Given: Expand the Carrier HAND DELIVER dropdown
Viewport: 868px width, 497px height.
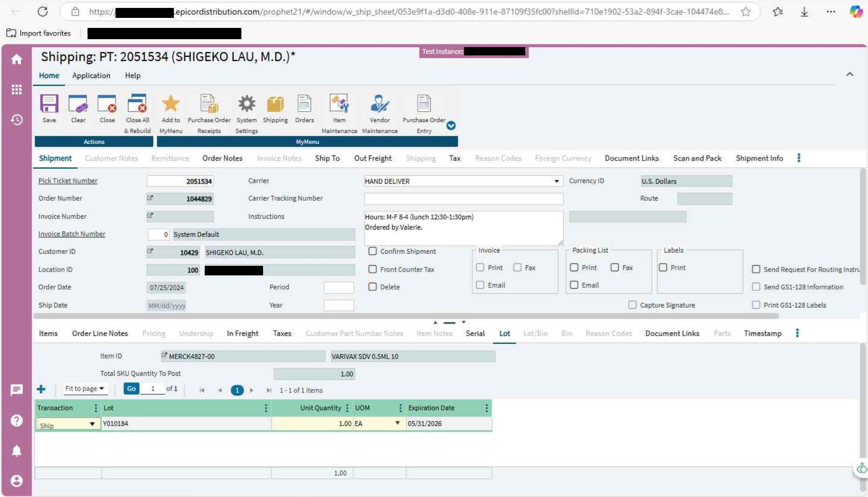Looking at the screenshot, I should (x=556, y=181).
